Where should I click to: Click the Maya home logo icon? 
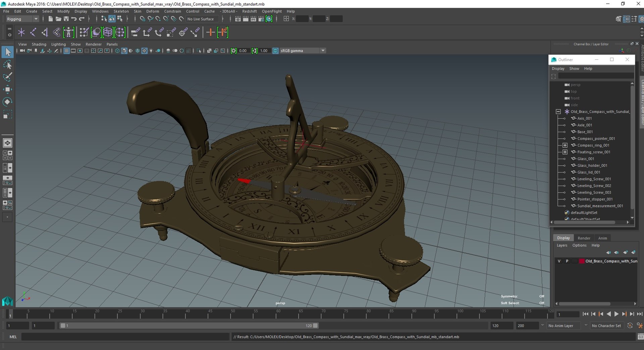coord(7,301)
